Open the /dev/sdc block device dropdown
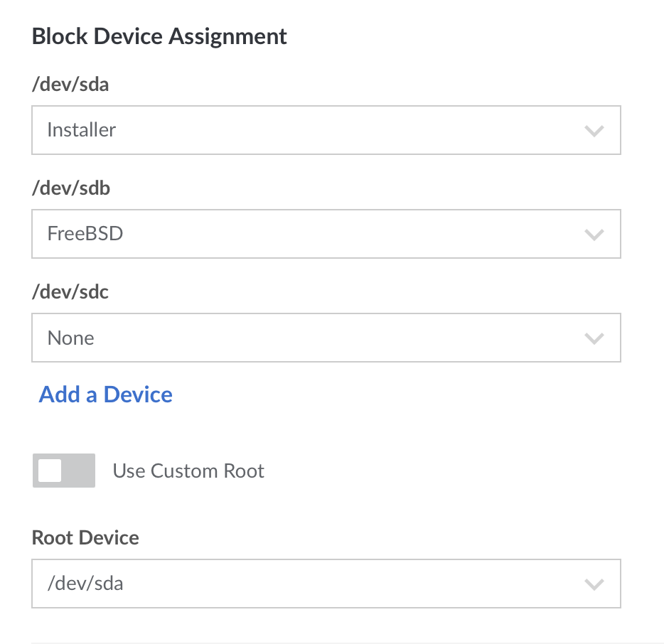664x644 pixels. [x=326, y=338]
